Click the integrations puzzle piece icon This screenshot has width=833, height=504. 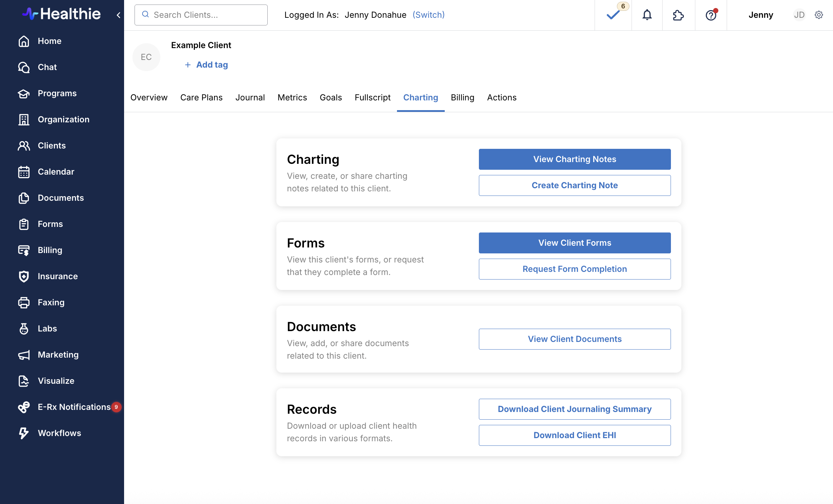678,15
